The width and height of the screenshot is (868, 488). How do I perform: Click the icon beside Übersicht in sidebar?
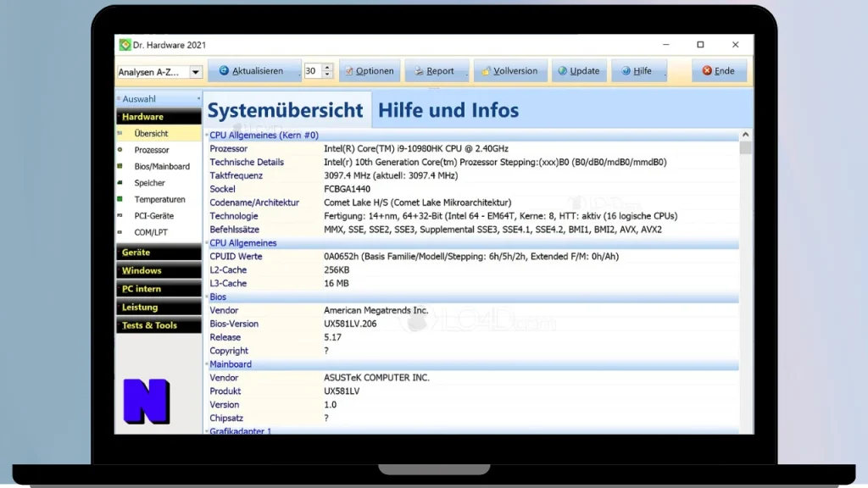[120, 133]
